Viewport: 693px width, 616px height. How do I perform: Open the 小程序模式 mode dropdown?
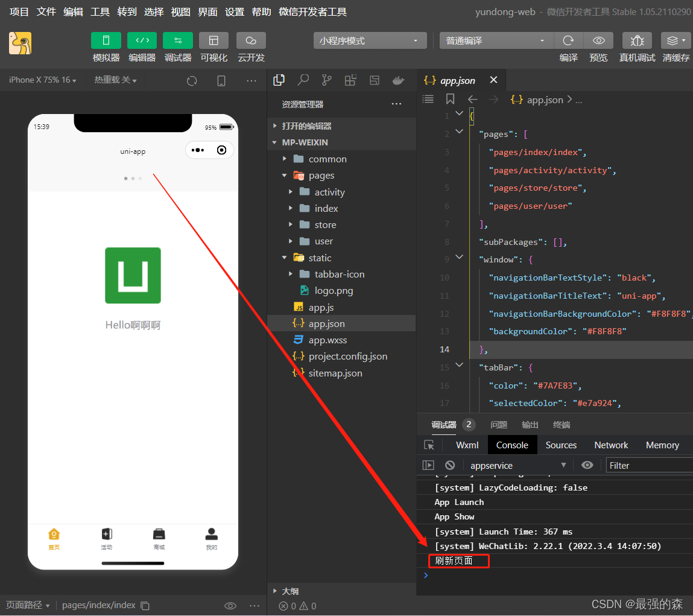[370, 40]
